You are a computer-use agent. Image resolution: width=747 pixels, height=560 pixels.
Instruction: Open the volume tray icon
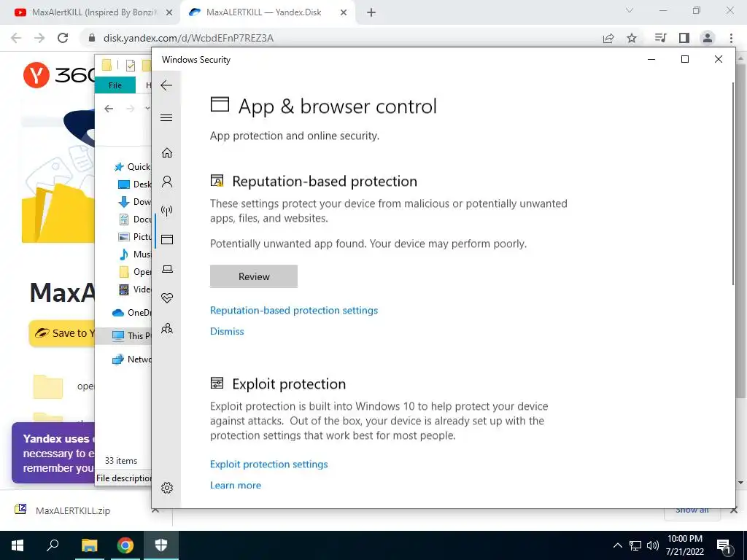pyautogui.click(x=653, y=545)
